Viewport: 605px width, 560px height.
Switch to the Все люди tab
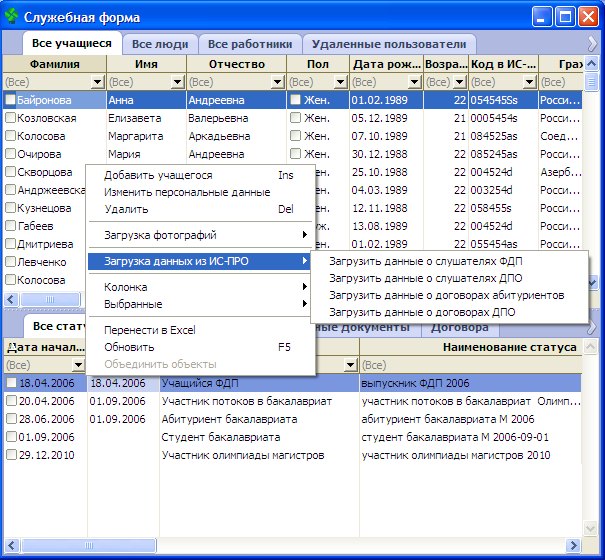160,44
